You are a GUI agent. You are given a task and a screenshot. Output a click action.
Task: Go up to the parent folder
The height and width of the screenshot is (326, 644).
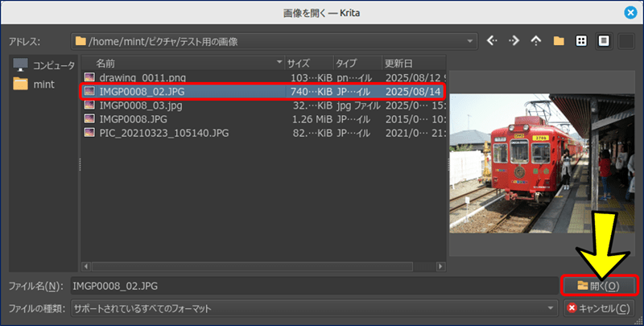point(535,40)
